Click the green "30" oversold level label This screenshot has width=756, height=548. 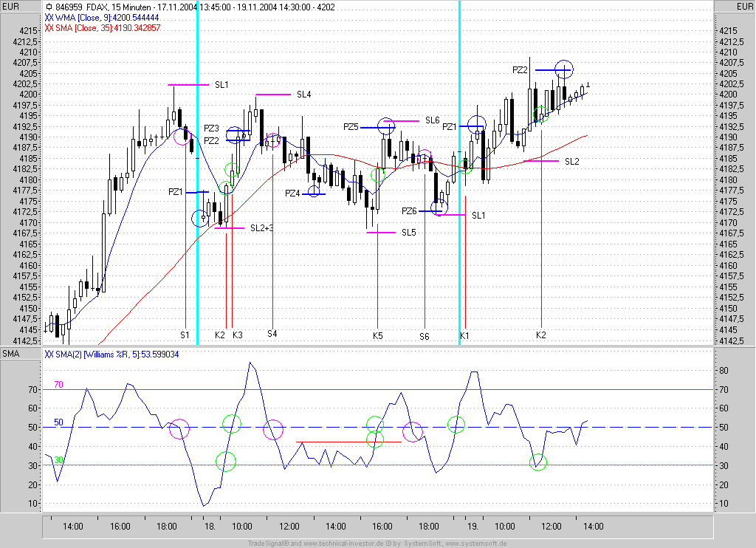click(x=58, y=459)
